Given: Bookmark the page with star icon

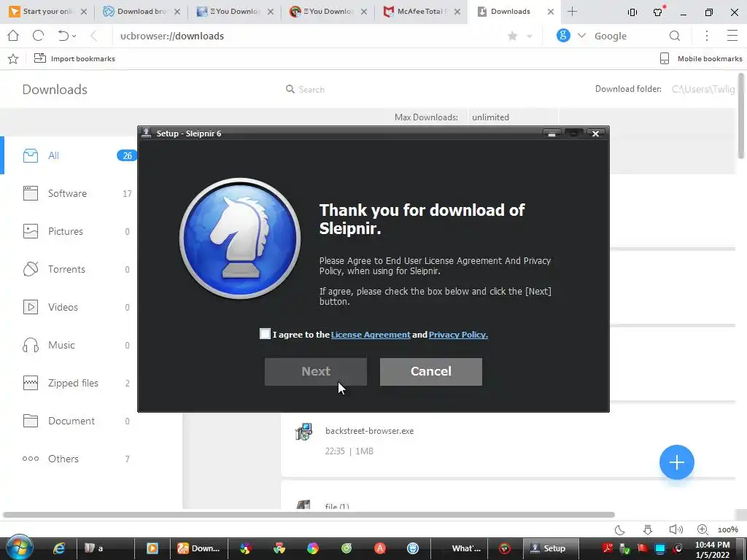Looking at the screenshot, I should point(513,36).
